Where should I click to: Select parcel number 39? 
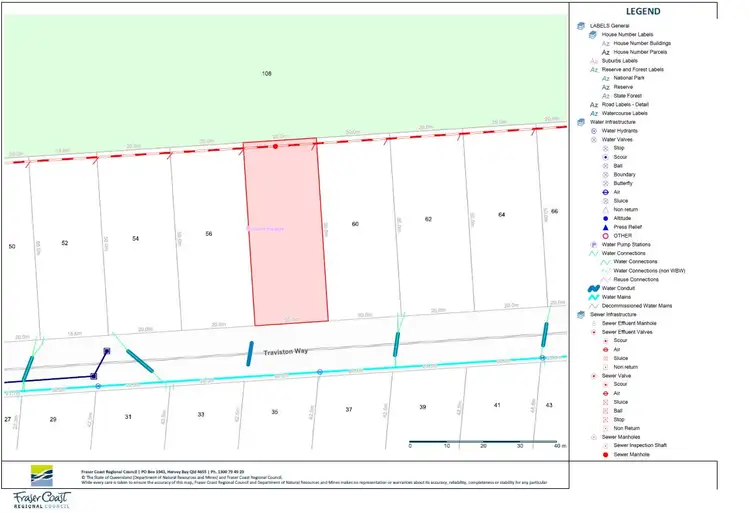point(422,407)
